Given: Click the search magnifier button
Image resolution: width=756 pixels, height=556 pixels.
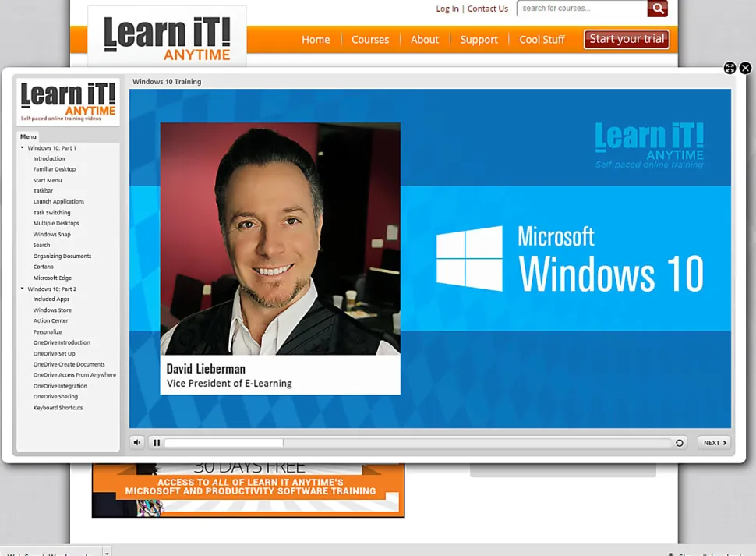Looking at the screenshot, I should (x=657, y=9).
